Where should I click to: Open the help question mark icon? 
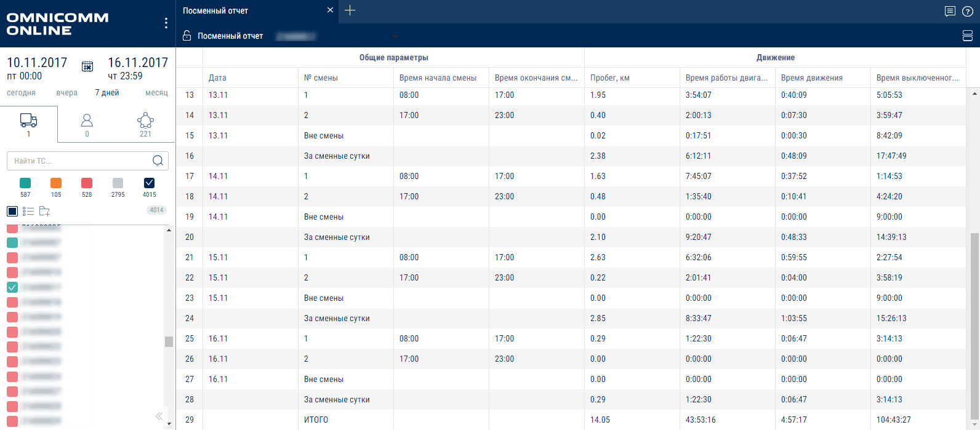pos(967,11)
